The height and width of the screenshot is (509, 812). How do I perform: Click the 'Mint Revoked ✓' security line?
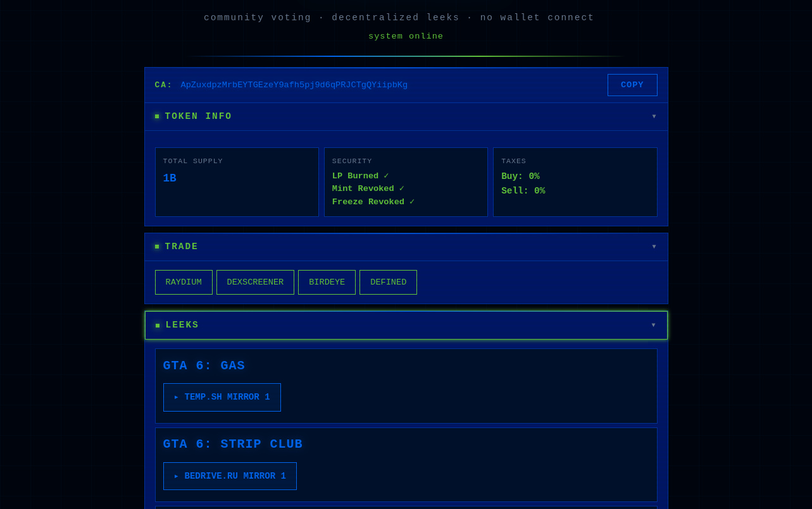point(368,188)
